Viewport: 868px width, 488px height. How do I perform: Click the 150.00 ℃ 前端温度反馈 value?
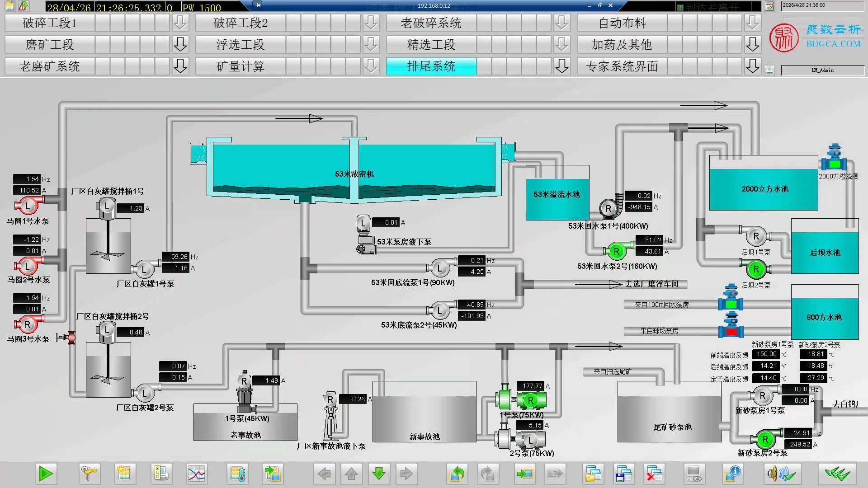766,354
